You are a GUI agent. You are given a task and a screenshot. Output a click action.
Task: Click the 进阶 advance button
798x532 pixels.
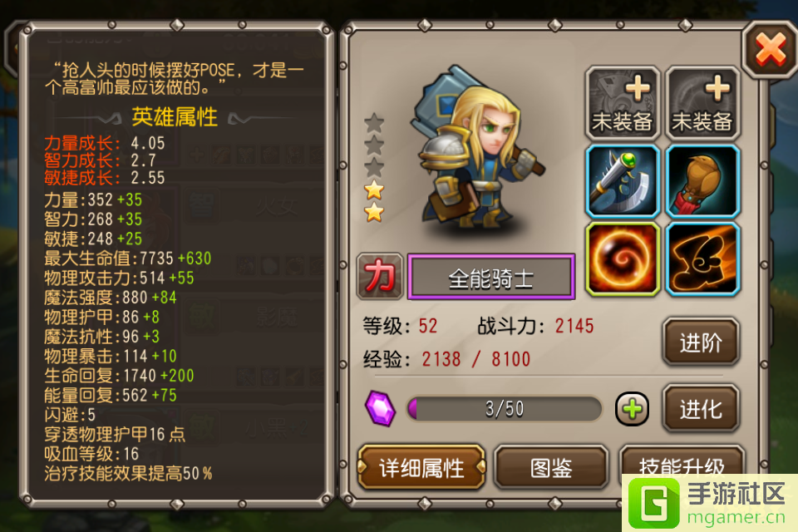[701, 342]
